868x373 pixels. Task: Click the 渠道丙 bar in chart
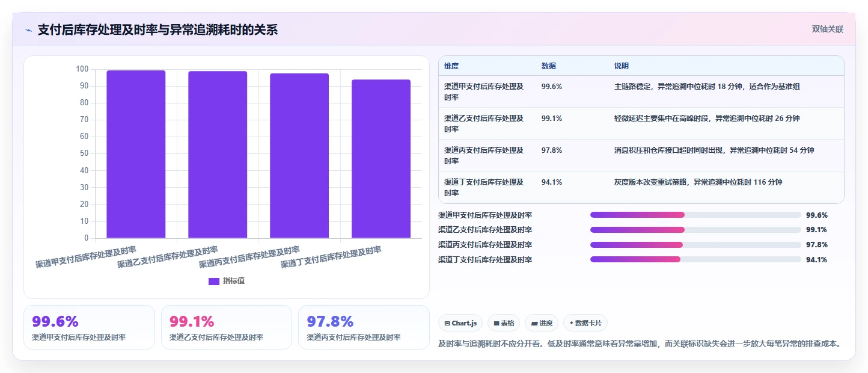click(299, 156)
